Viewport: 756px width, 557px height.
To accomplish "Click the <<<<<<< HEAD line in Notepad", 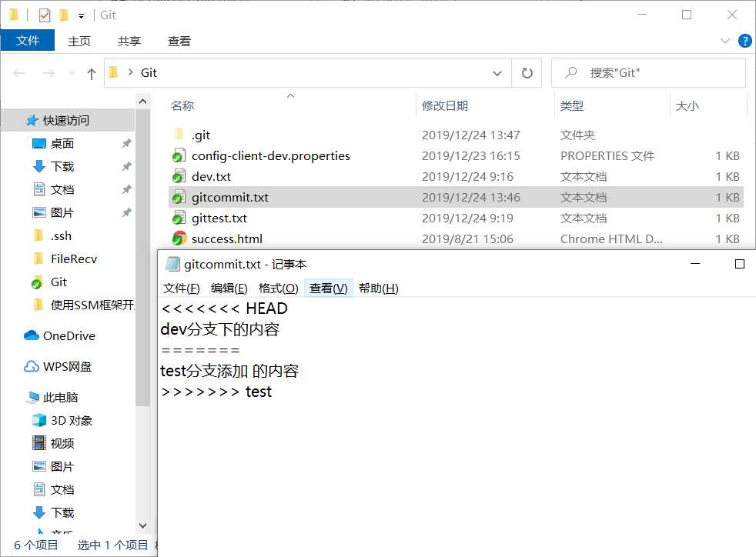I will tap(224, 309).
